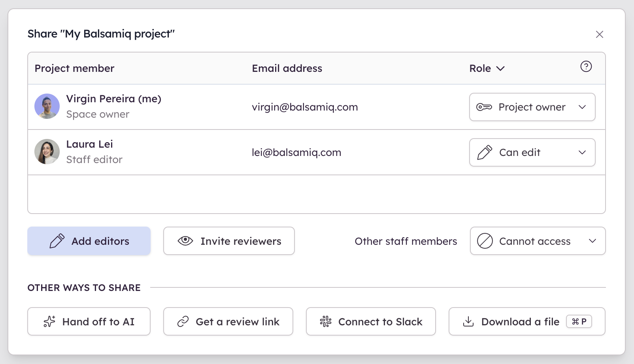Click Get a review link button
This screenshot has height=364, width=634.
[x=228, y=321]
